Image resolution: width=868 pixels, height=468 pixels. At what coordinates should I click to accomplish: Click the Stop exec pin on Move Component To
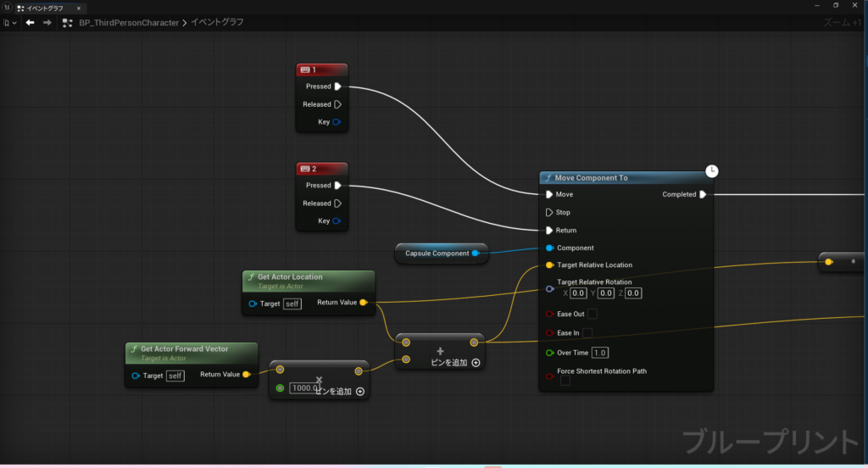click(x=549, y=212)
